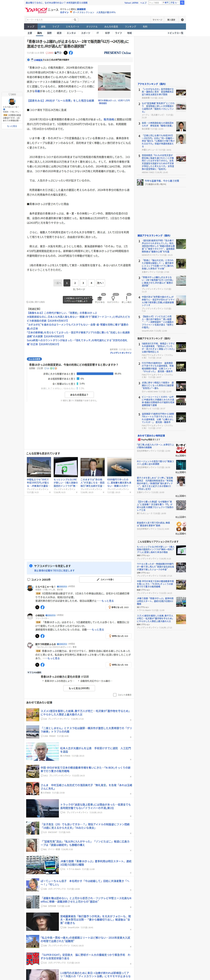Open the speech bubble comment counter in left sidebar
Screen dimensions: 210x980
(12, 94)
